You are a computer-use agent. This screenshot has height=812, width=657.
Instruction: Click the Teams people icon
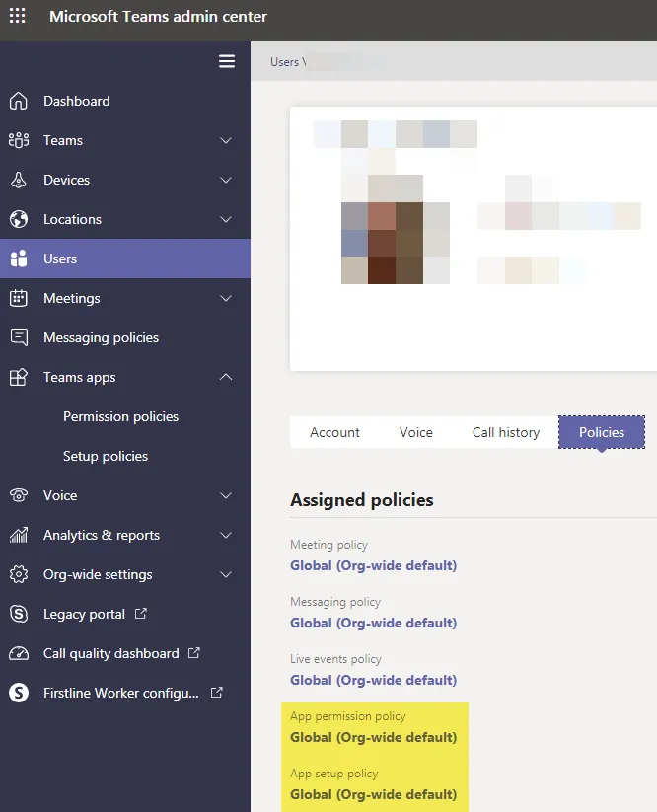tap(19, 140)
